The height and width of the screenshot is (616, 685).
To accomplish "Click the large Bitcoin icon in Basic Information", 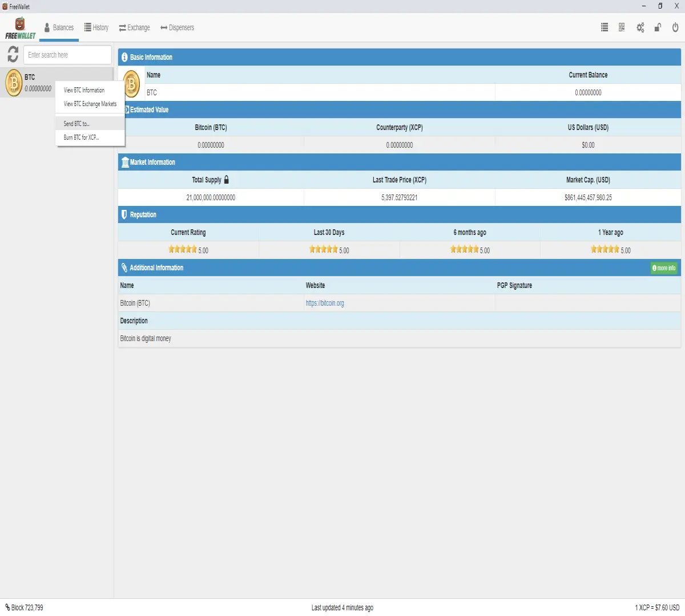I will (132, 84).
